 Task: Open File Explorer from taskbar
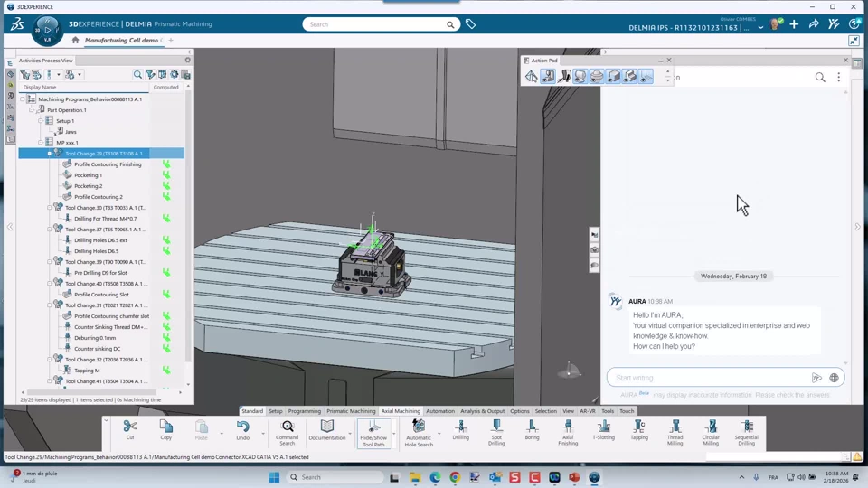[415, 477]
